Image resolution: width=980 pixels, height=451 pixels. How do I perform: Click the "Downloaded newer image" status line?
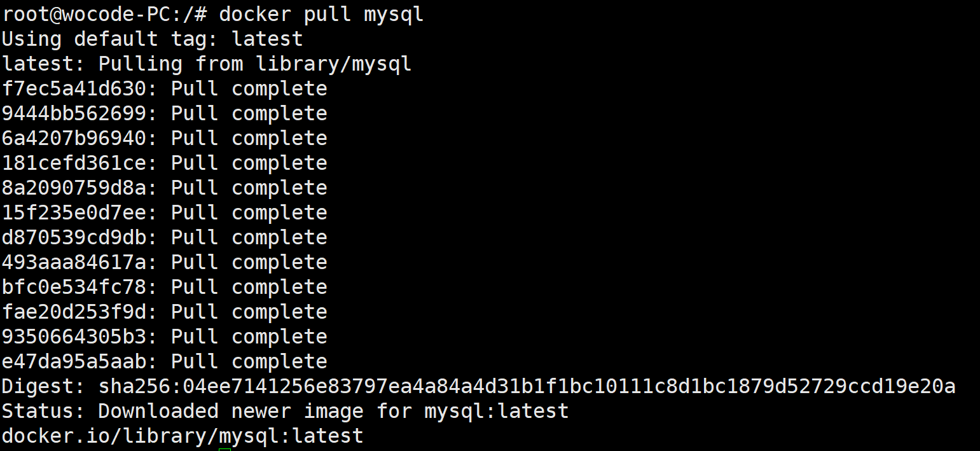(x=285, y=411)
